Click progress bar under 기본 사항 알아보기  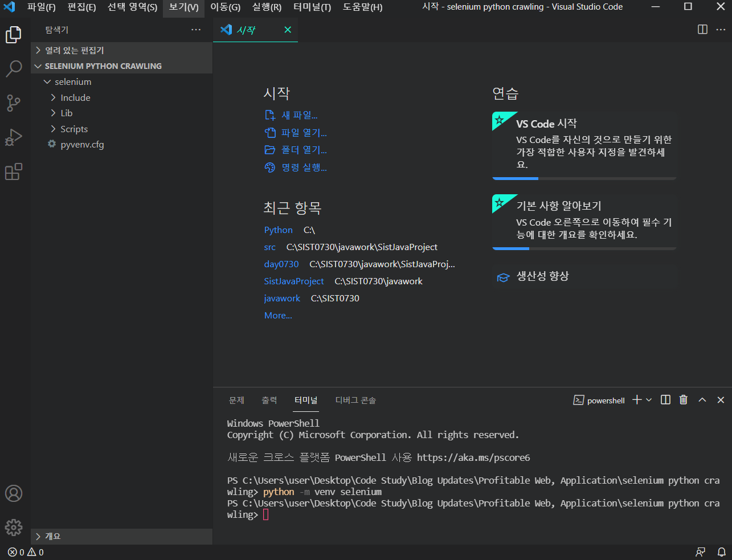click(584, 248)
